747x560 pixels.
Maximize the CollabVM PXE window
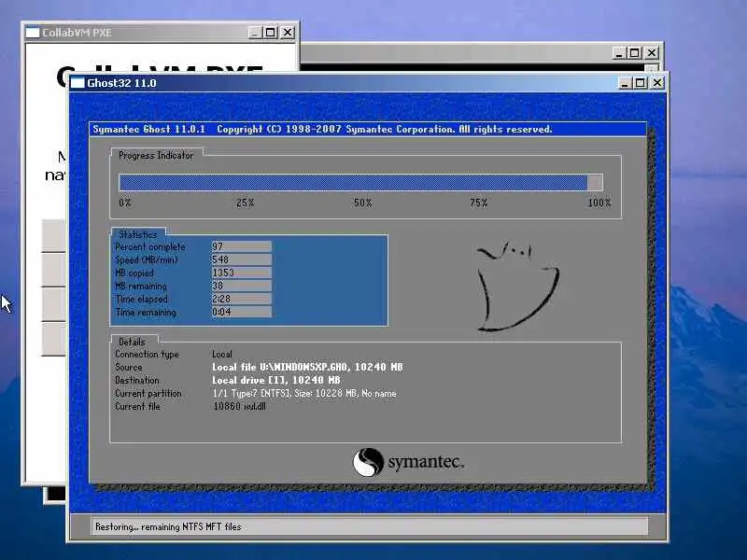click(x=271, y=33)
